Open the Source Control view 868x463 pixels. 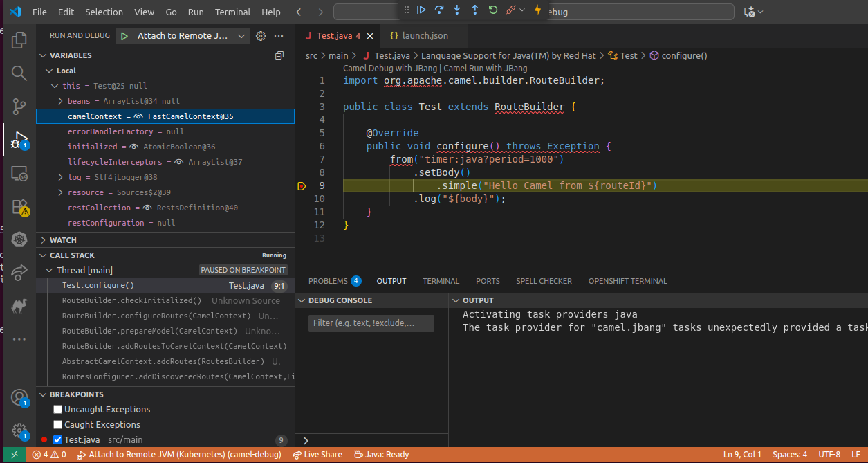19,107
